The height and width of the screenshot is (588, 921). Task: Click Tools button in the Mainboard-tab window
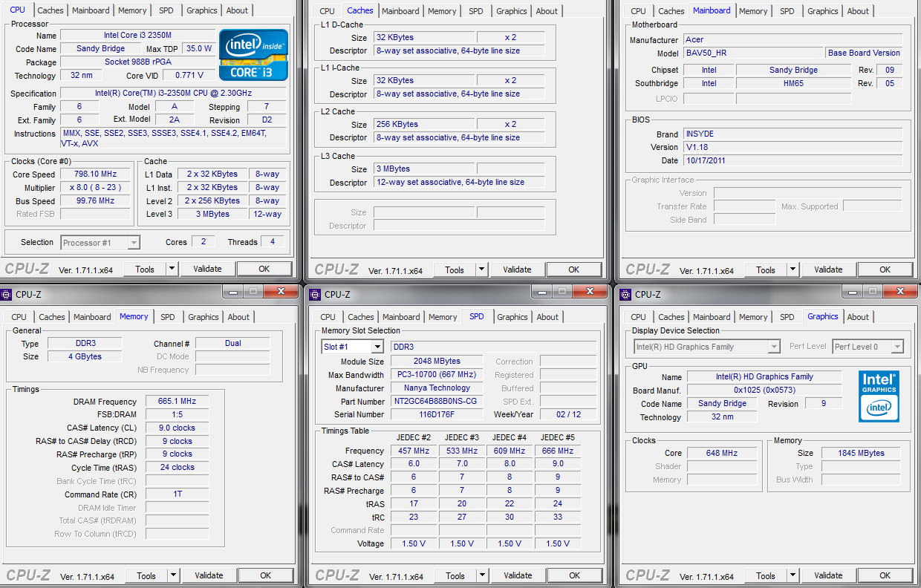[766, 269]
